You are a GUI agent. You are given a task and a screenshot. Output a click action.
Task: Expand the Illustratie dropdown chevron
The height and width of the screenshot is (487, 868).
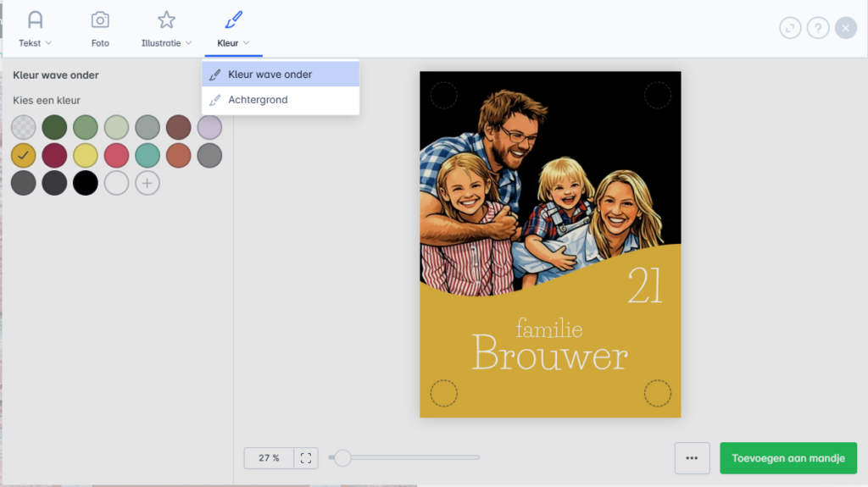click(x=189, y=43)
